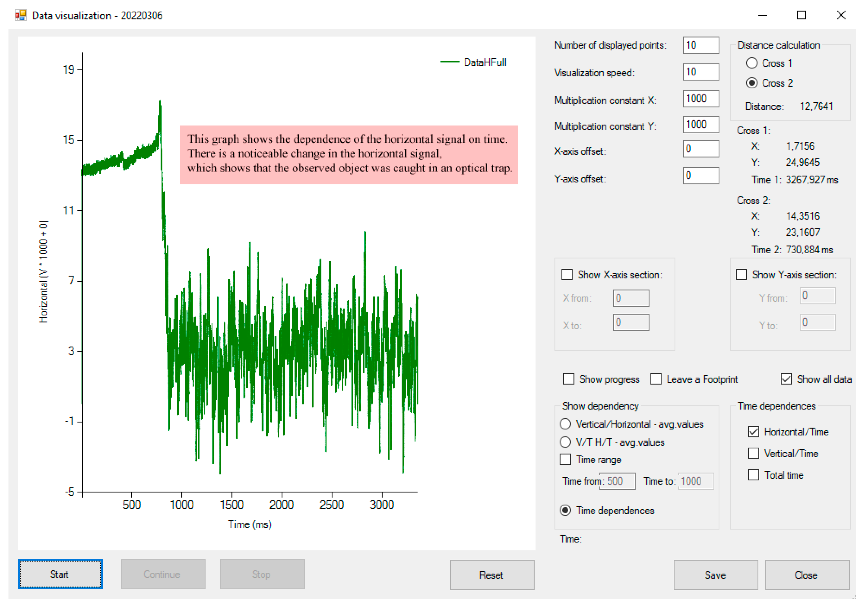The width and height of the screenshot is (868, 608).
Task: Click the Reset button
Action: [x=492, y=575]
